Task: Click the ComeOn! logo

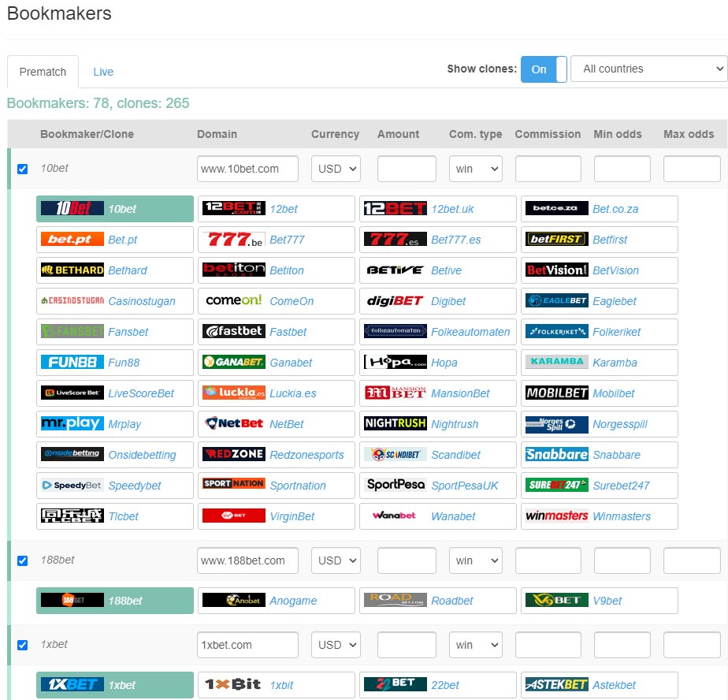Action: coord(233,300)
